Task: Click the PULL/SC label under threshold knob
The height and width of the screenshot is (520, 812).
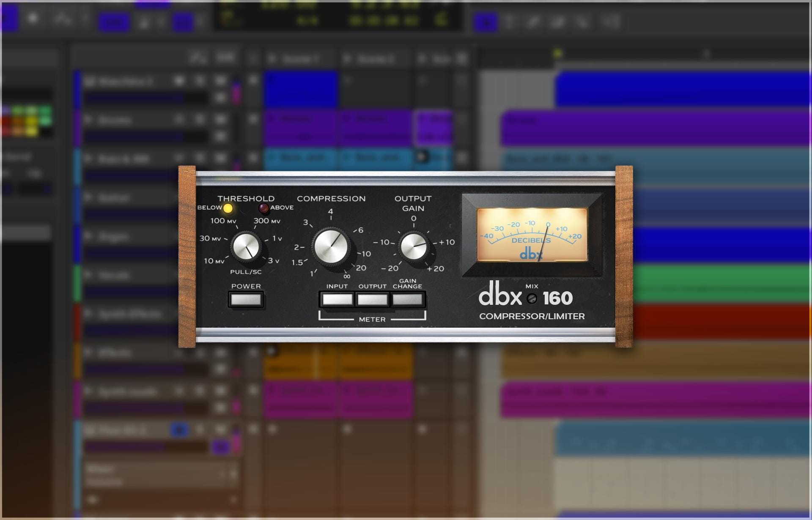Action: coord(246,272)
